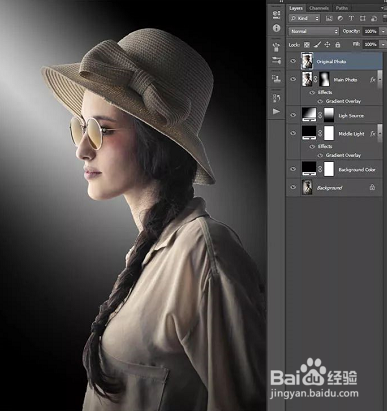The image size is (387, 411).
Task: Toggle Gradient Overlay visibility under Main Photo
Action: pyautogui.click(x=320, y=101)
